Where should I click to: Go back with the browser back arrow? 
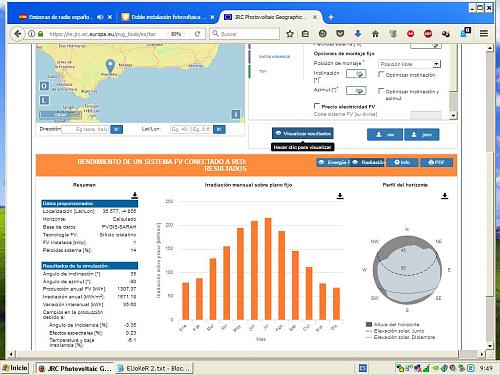tap(18, 34)
